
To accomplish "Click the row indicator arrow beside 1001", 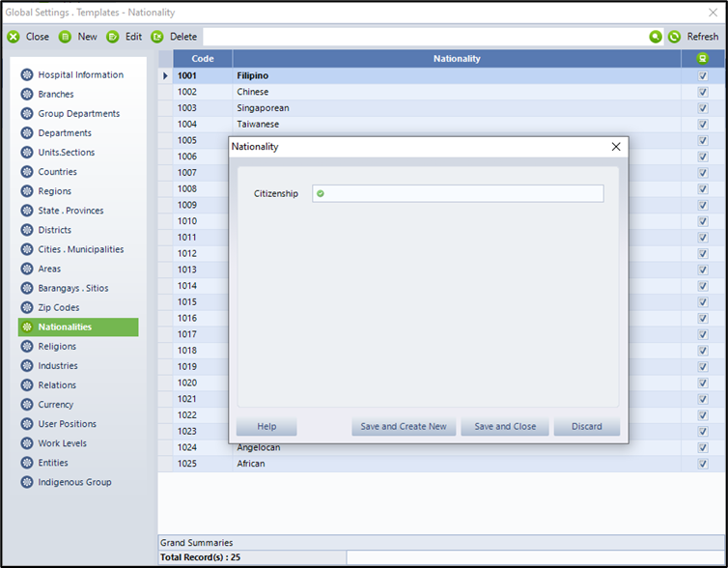I will coord(165,75).
